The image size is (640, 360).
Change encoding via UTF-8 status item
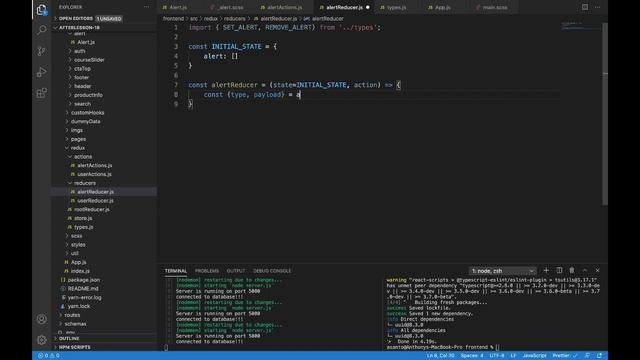(x=497, y=356)
